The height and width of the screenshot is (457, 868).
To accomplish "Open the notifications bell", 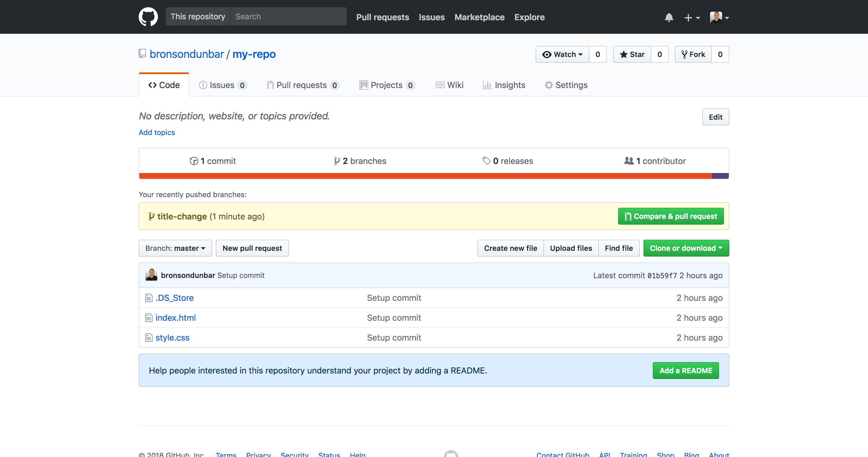I will tap(668, 17).
